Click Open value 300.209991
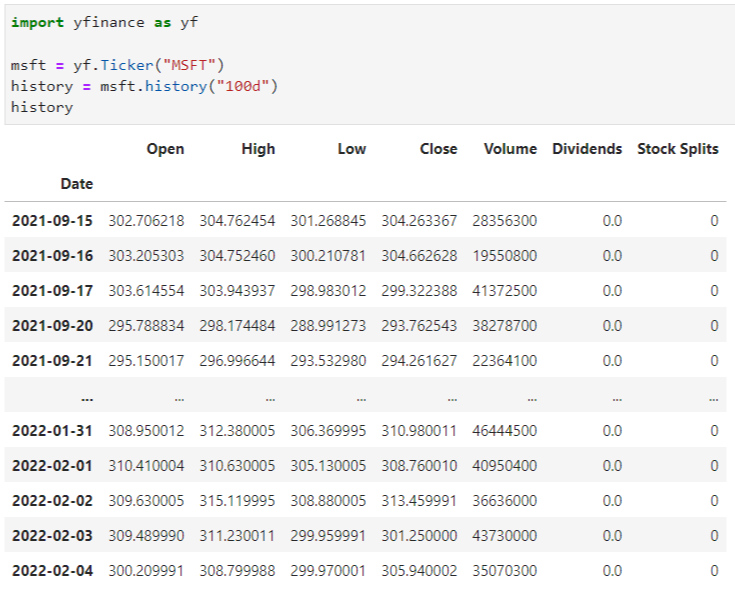Screen dimensions: 735x589 pyautogui.click(x=146, y=571)
